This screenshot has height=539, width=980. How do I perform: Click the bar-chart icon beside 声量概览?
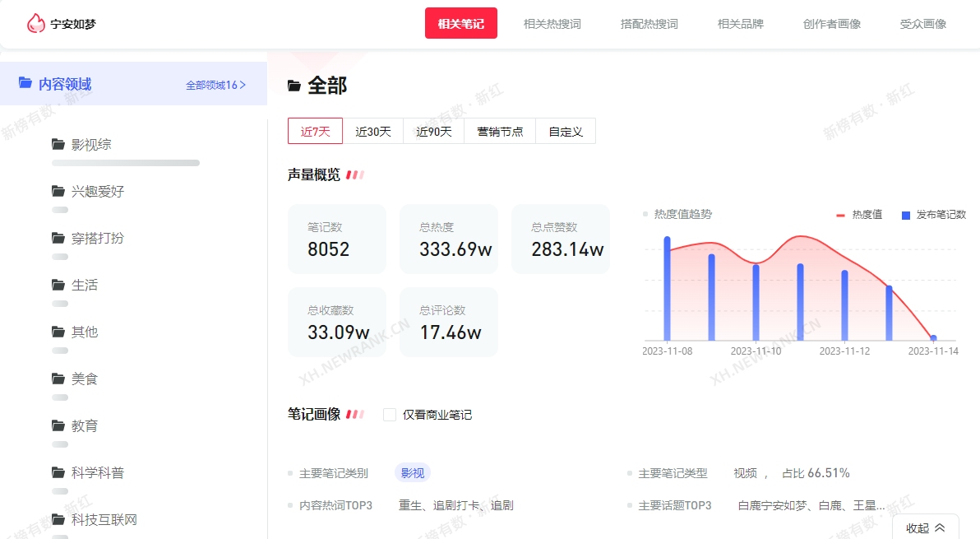[355, 174]
